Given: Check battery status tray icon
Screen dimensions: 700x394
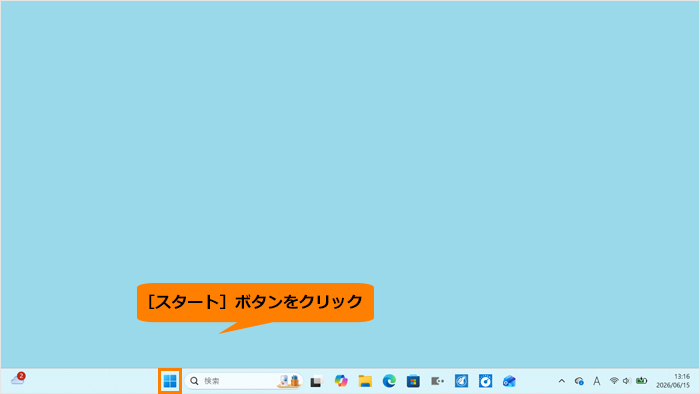Looking at the screenshot, I should [642, 381].
